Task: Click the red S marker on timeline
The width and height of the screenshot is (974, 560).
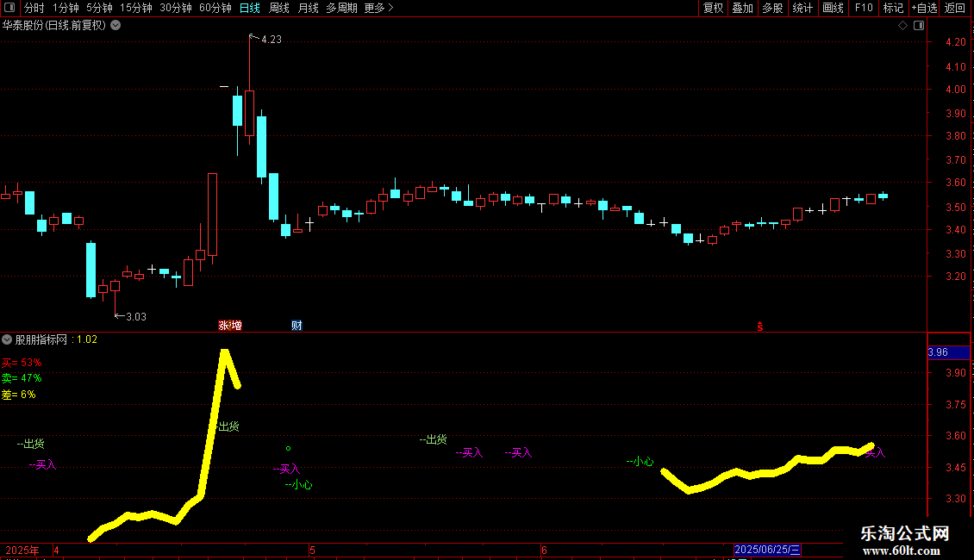Action: (759, 326)
